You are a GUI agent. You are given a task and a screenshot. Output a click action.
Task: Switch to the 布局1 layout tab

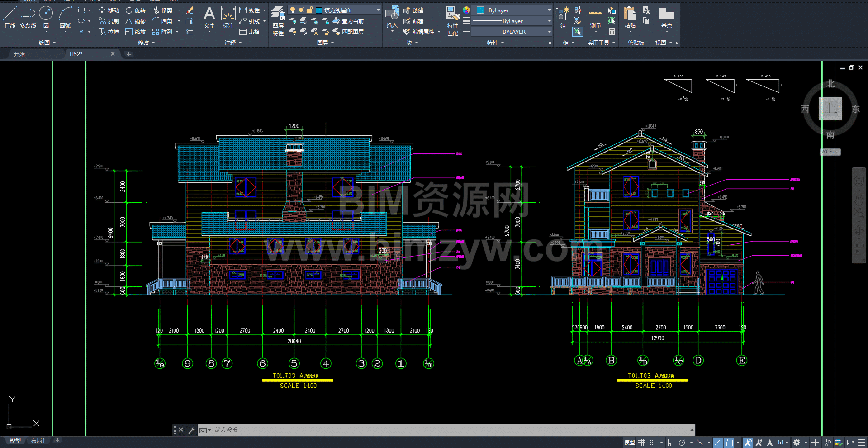pyautogui.click(x=38, y=440)
